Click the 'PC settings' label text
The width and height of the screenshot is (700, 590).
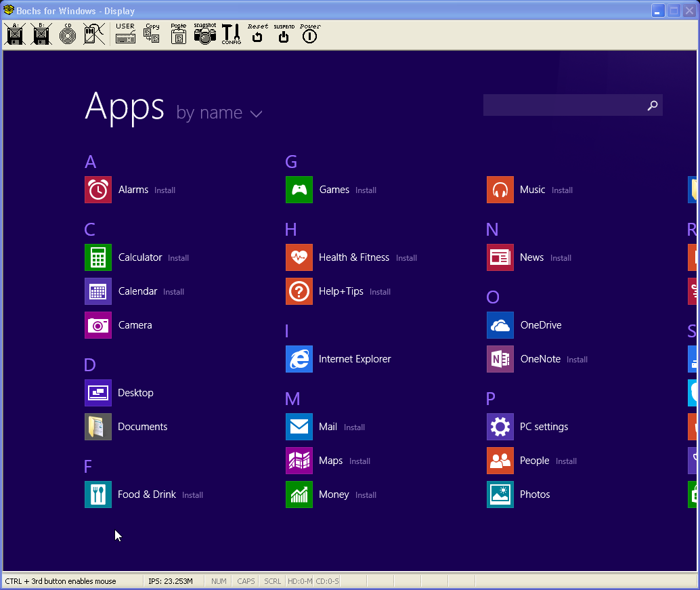tap(544, 427)
